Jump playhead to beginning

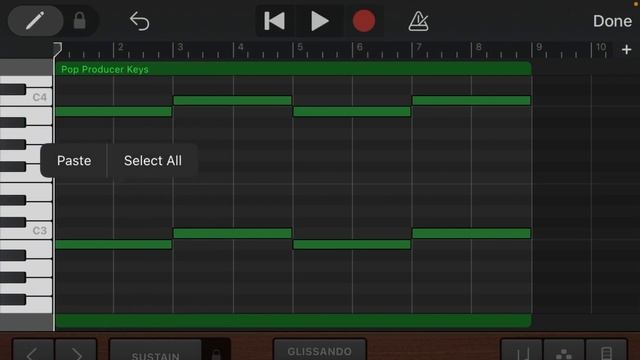pyautogui.click(x=275, y=21)
